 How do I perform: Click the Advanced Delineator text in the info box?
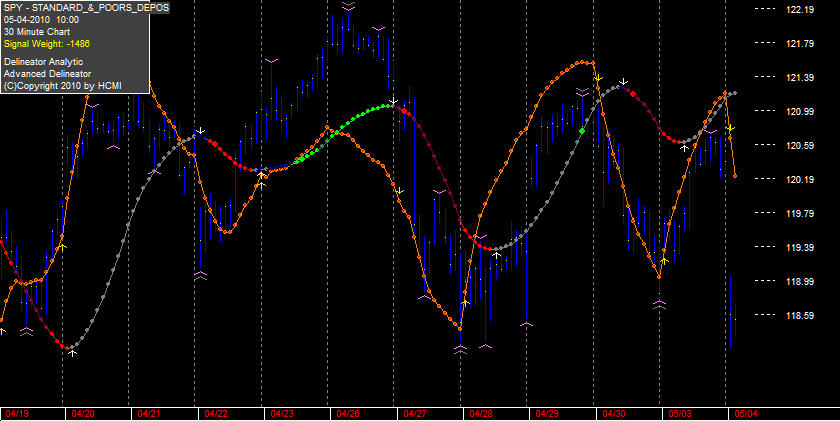[x=47, y=74]
